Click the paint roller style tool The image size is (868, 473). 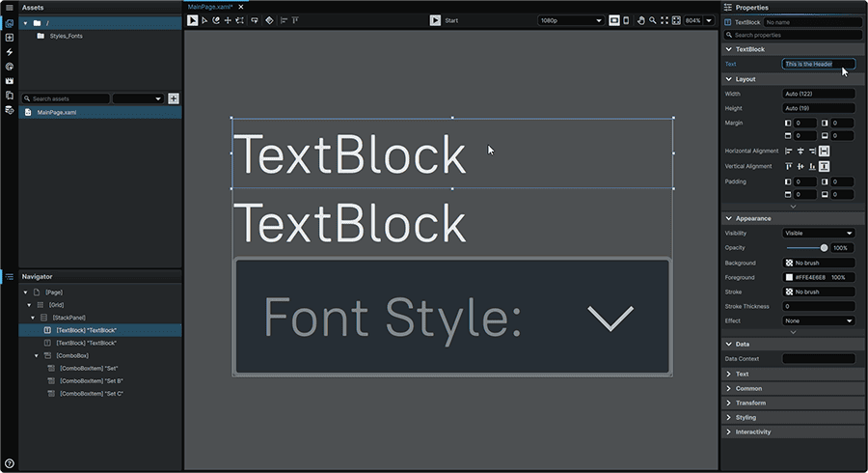coord(255,20)
